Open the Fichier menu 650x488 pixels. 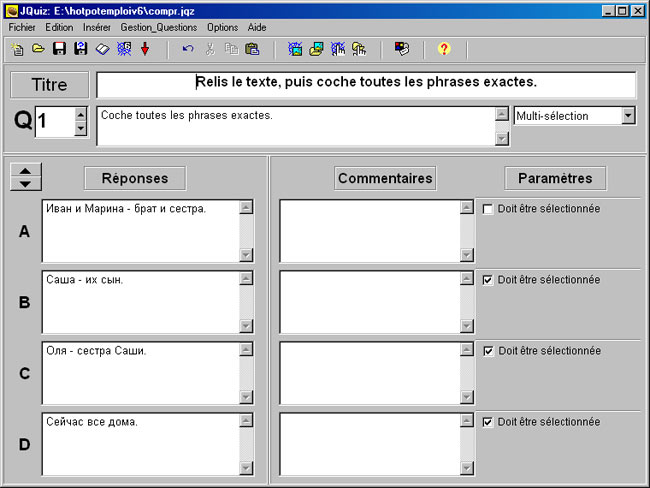point(22,27)
